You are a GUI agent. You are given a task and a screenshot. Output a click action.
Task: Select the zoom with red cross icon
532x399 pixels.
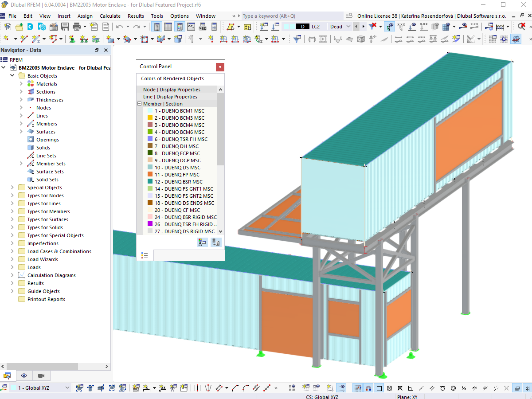tap(521, 26)
